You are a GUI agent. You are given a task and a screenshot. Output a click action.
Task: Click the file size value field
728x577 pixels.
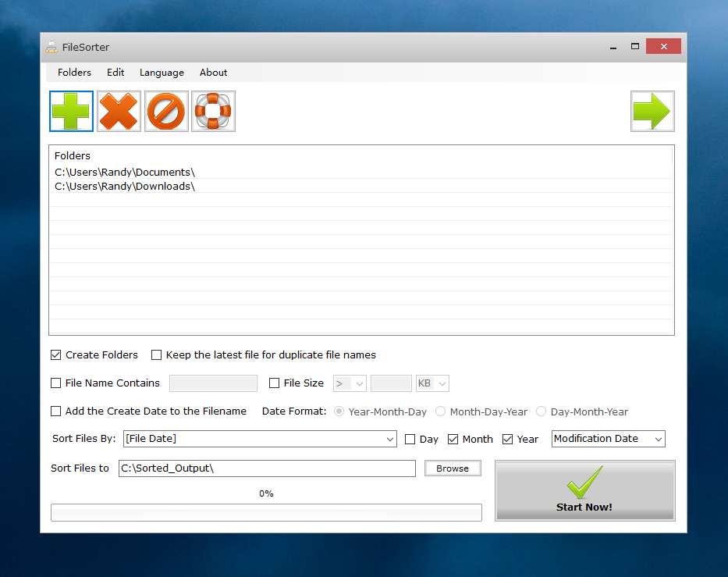tap(391, 383)
